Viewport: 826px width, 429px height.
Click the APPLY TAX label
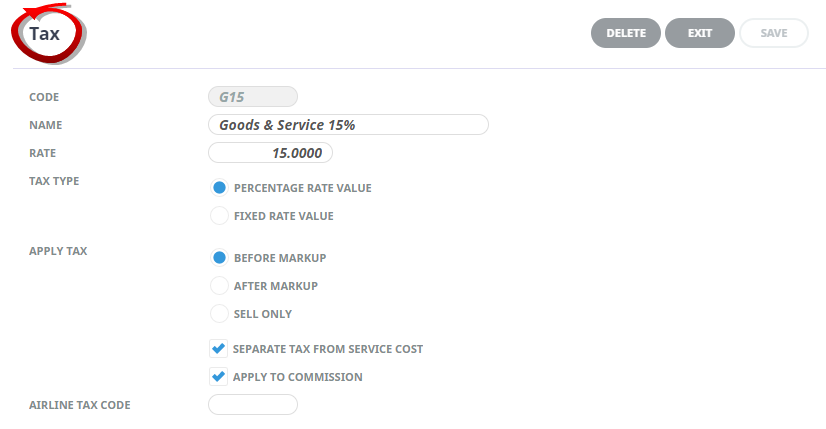pyautogui.click(x=58, y=251)
